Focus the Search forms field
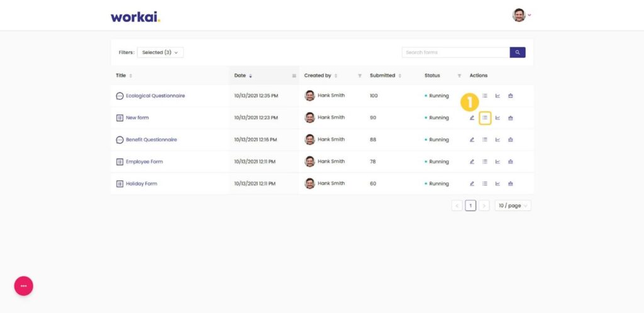The height and width of the screenshot is (313, 644). (x=455, y=53)
